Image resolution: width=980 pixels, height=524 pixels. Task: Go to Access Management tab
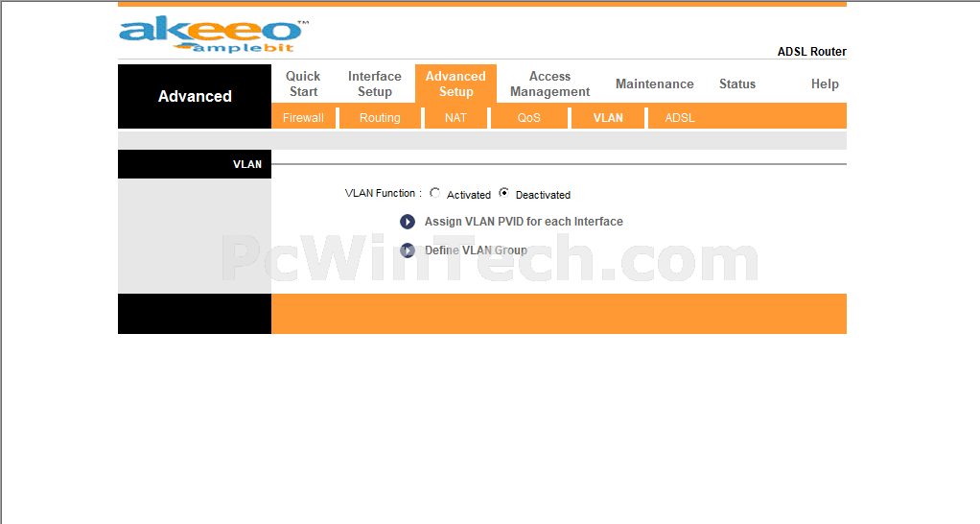pos(550,83)
